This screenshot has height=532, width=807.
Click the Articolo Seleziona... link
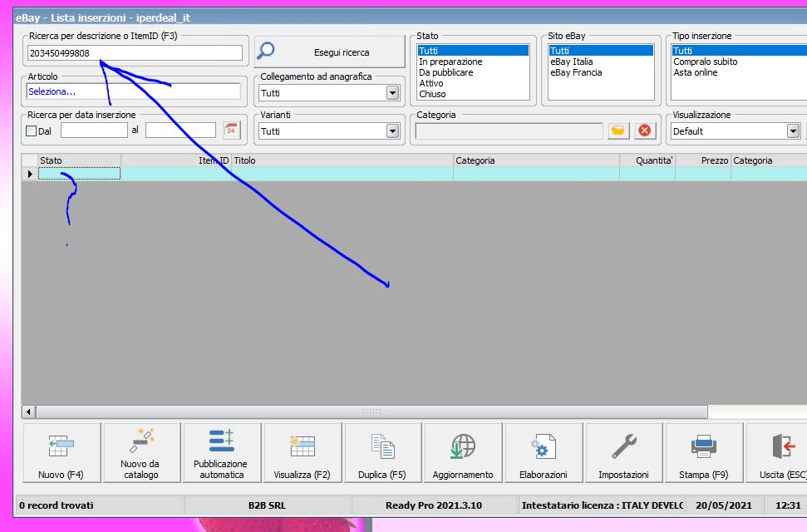coord(52,91)
